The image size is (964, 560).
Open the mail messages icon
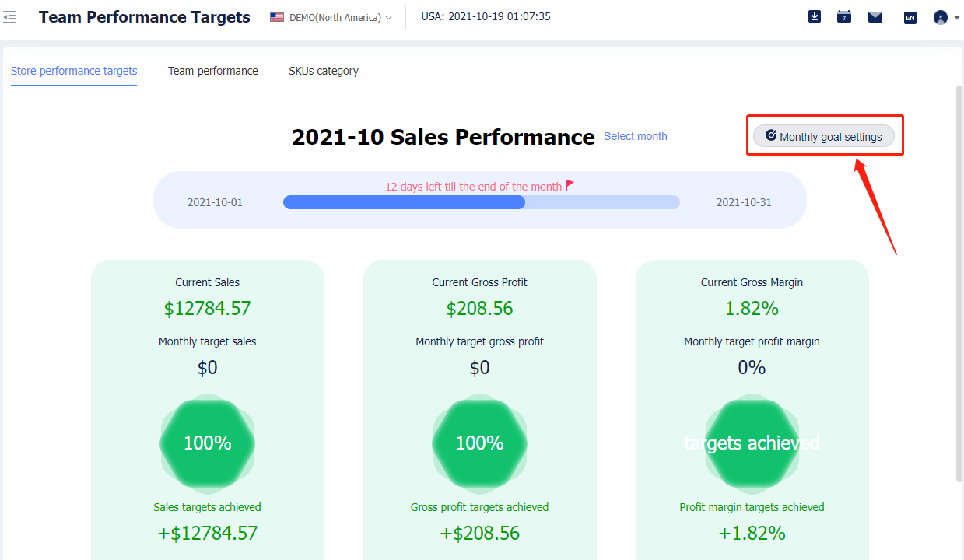(875, 16)
